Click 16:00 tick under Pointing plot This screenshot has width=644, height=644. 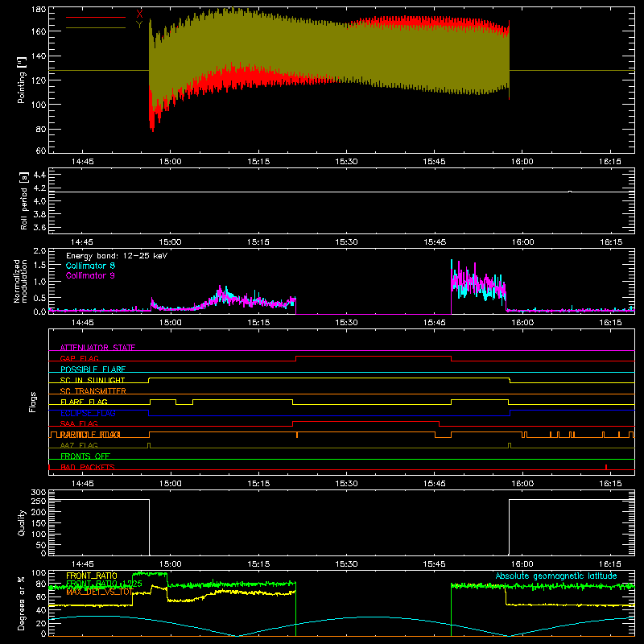pos(522,162)
